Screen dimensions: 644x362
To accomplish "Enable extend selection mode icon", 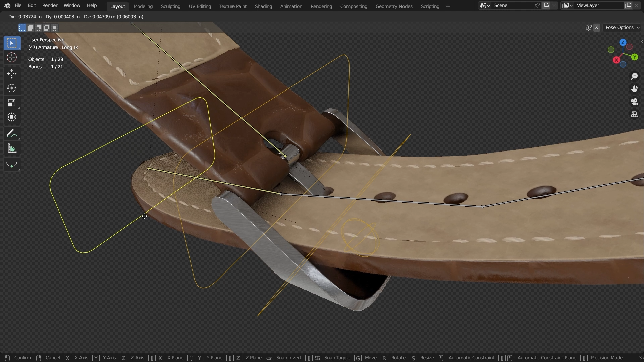I will (30, 27).
